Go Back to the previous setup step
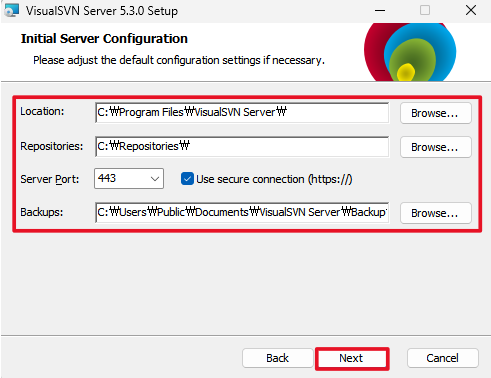This screenshot has height=378, width=491. (278, 358)
